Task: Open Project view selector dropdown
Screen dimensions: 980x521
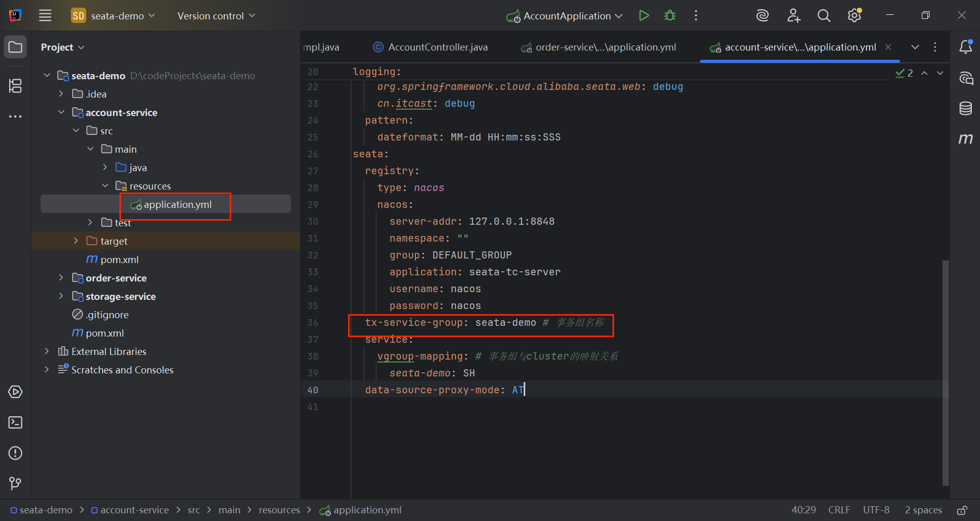Action: pos(62,47)
